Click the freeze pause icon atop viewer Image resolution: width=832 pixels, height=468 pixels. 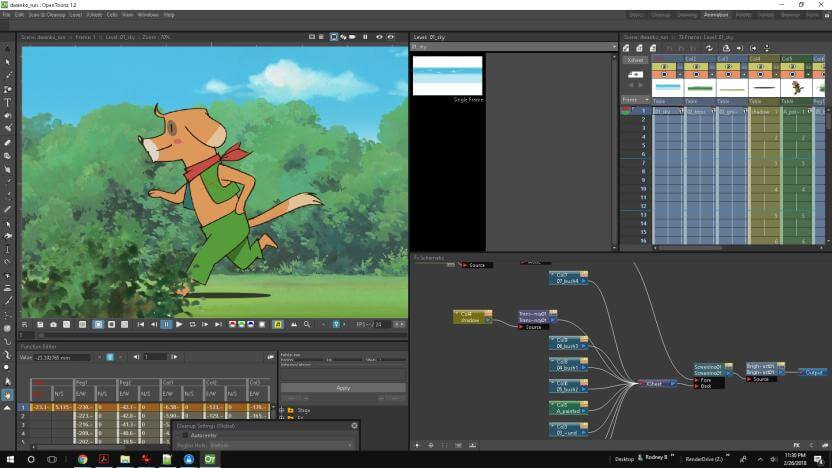click(365, 37)
